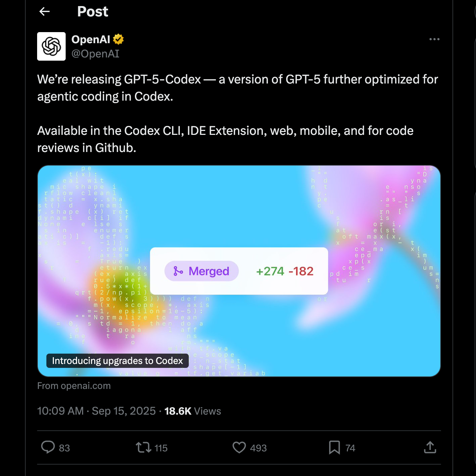Click the back arrow icon
This screenshot has width=476, height=476.
click(45, 12)
